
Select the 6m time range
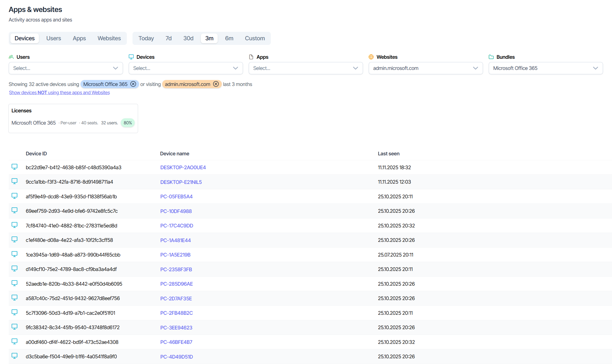tap(229, 38)
